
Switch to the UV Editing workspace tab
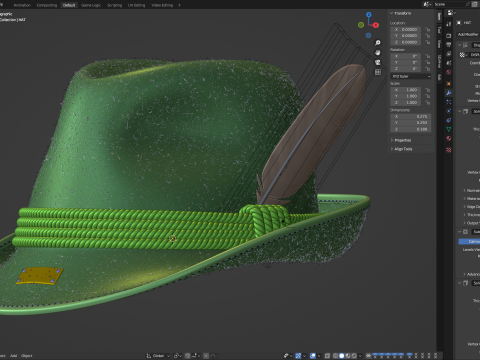pos(137,5)
